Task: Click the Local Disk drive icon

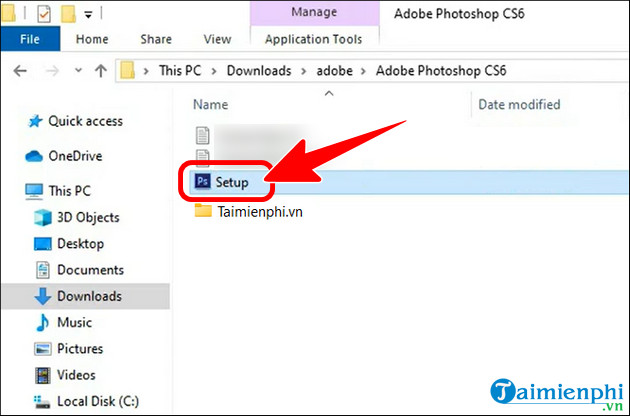Action: (x=42, y=402)
